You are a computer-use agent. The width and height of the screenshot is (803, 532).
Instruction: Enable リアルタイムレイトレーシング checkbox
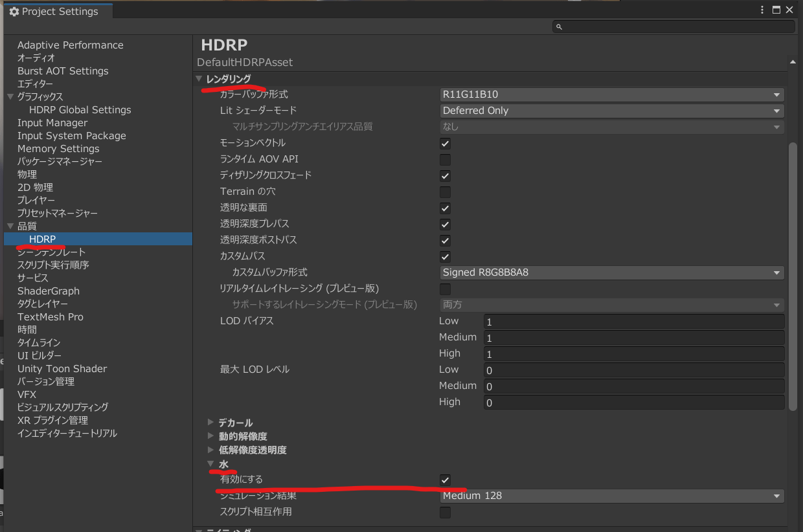click(445, 289)
